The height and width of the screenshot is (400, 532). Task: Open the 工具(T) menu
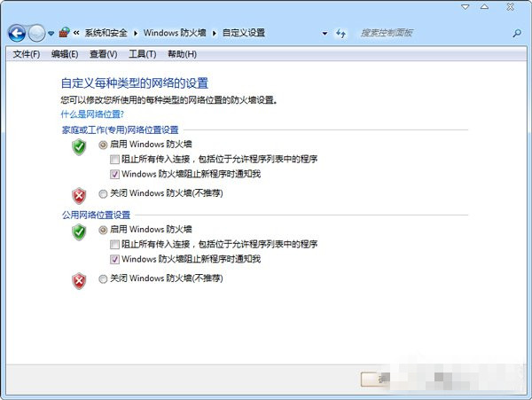[142, 54]
